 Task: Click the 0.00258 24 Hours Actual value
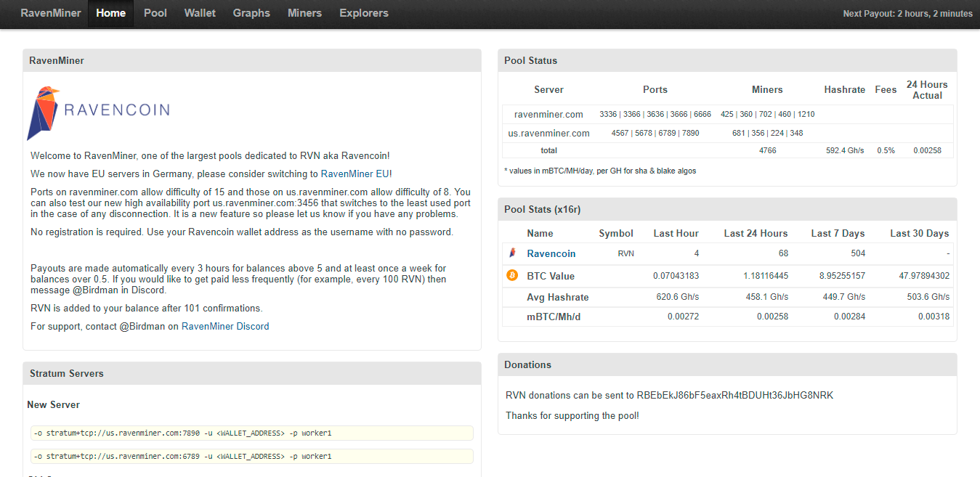coord(927,151)
